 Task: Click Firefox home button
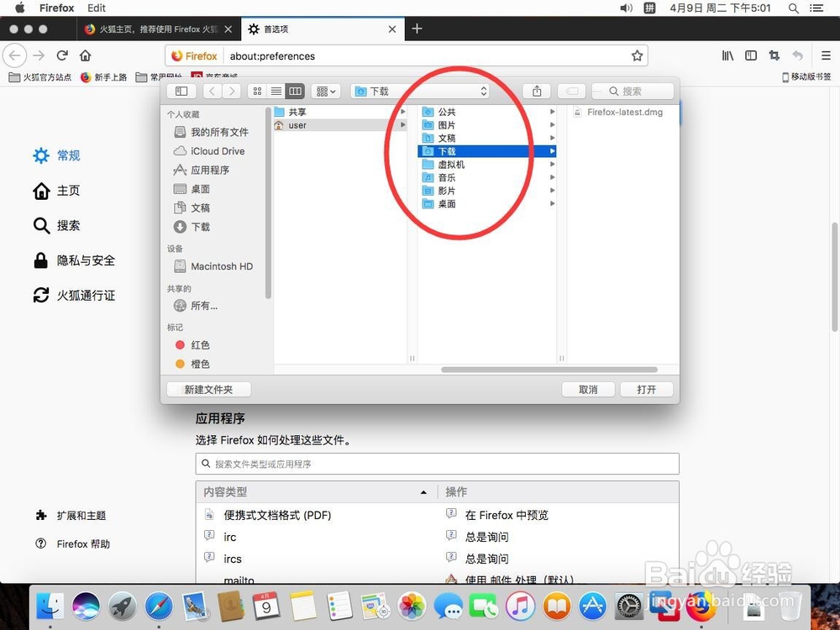pos(85,55)
